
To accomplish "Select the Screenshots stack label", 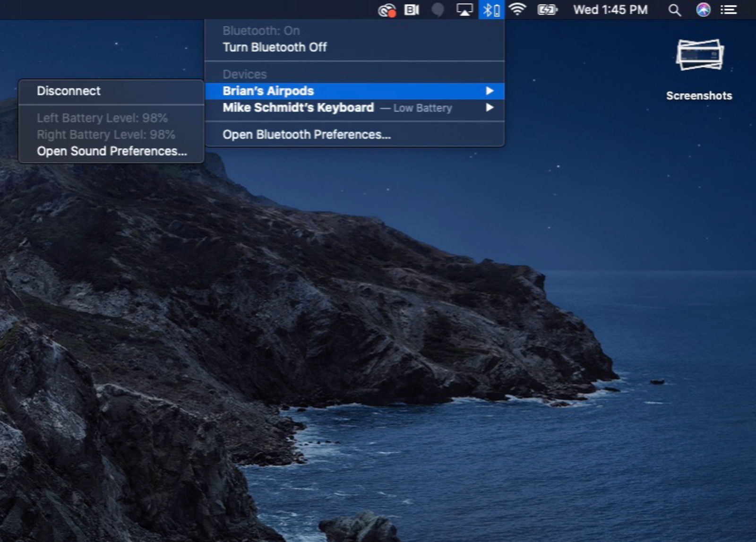I will click(699, 95).
